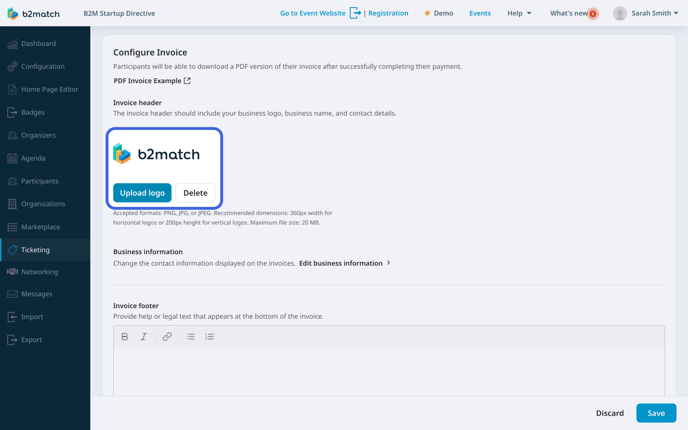
Task: Apply bulleted list in footer editor
Action: coord(190,337)
